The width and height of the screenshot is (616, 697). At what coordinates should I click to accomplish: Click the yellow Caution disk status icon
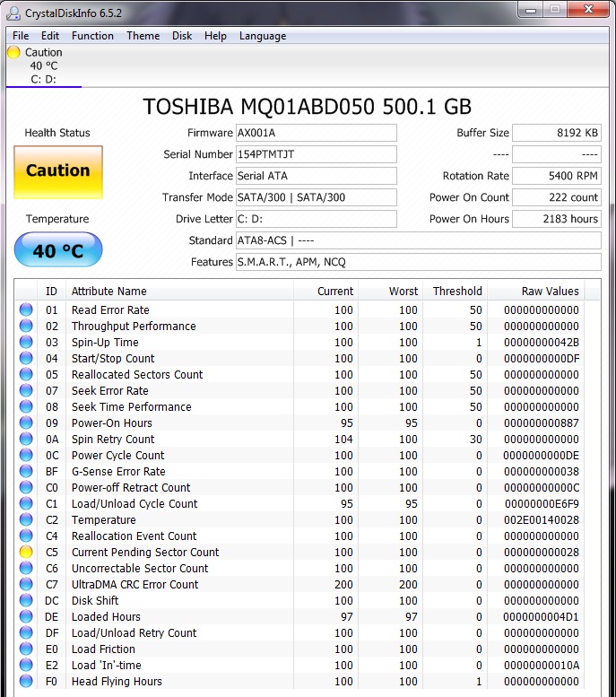point(13,52)
